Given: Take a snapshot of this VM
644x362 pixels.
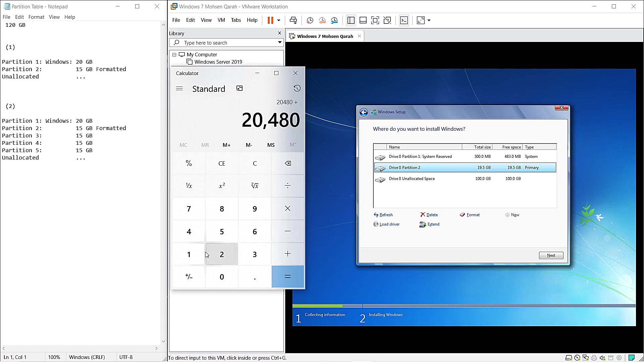Looking at the screenshot, I should point(310,20).
